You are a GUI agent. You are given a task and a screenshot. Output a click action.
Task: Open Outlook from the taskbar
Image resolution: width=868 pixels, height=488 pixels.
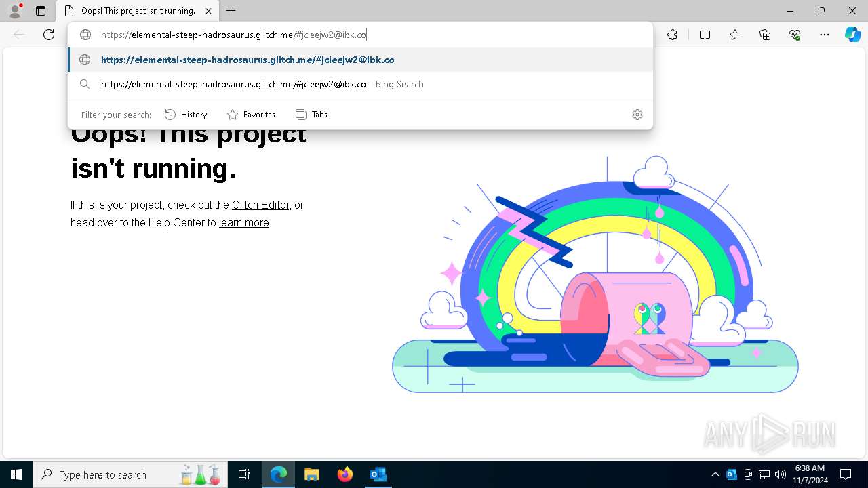(378, 474)
